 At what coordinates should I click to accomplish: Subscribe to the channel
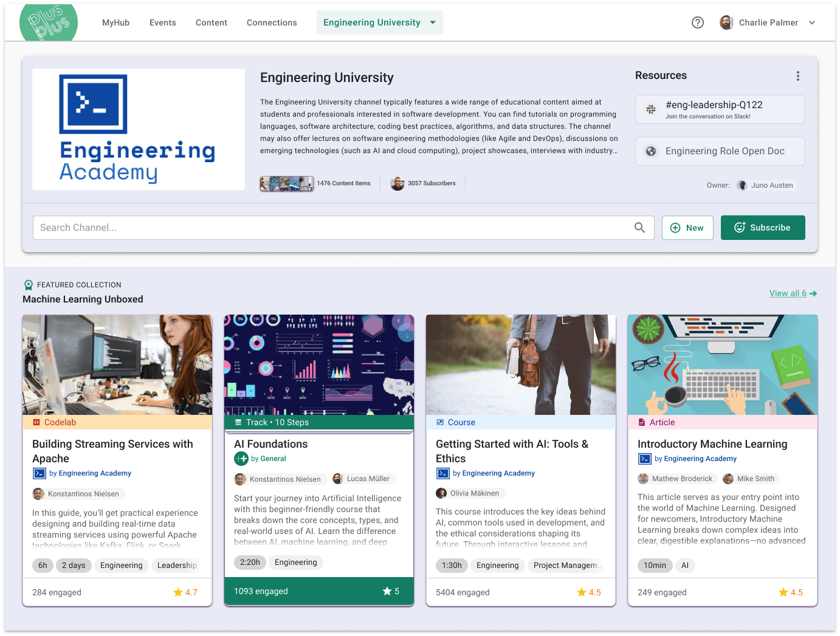pos(763,228)
